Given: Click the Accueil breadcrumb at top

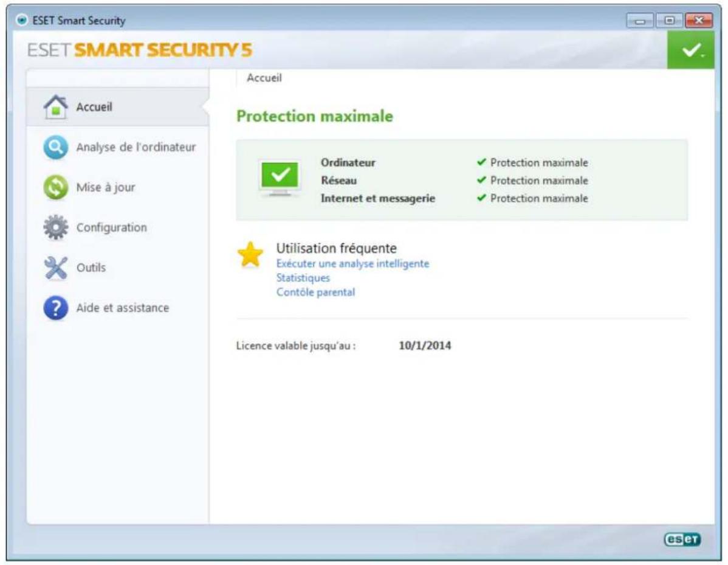Looking at the screenshot, I should point(264,78).
